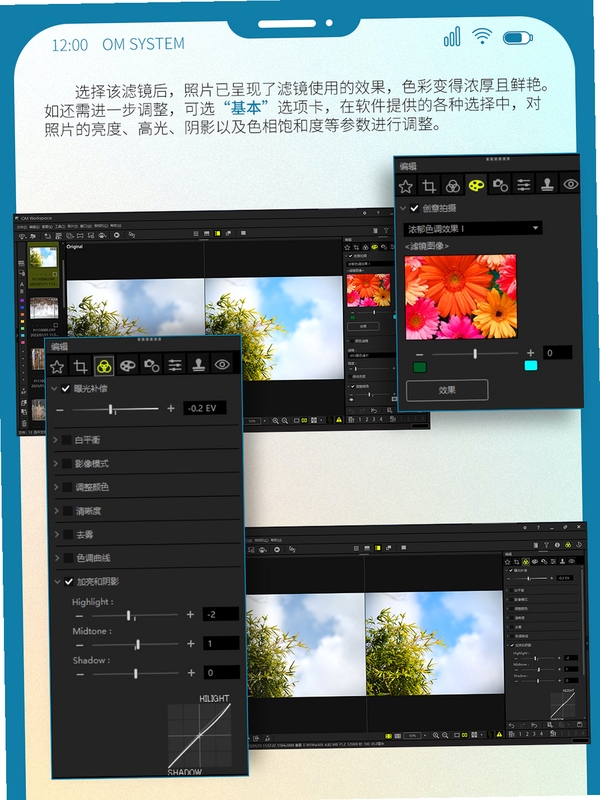Image resolution: width=600 pixels, height=800 pixels.
Task: Click the minus button of the enlarged Shadow slider
Action: (80, 674)
